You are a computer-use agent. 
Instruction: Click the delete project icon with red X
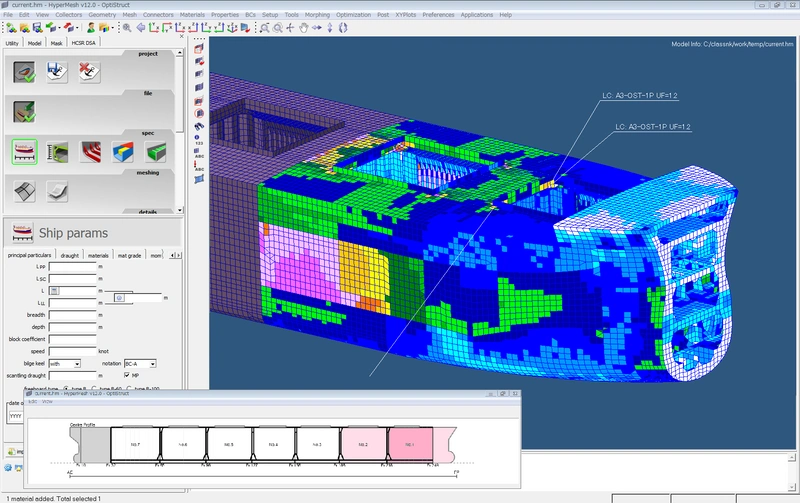point(89,71)
